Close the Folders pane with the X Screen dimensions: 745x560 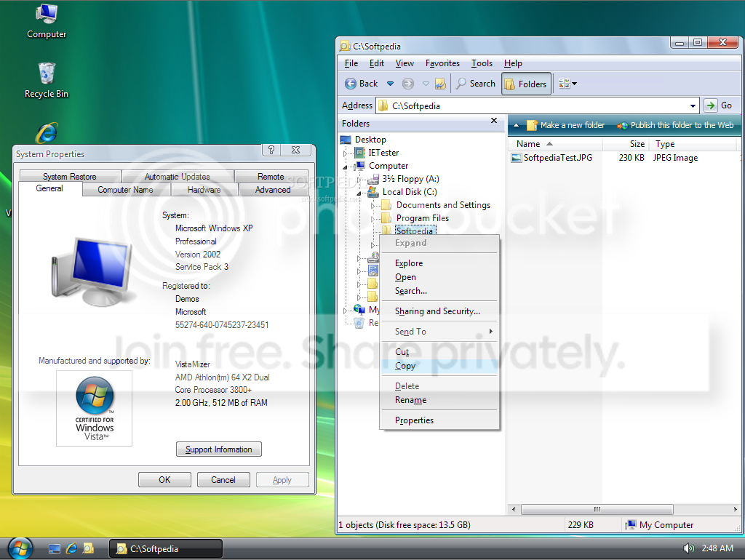494,121
